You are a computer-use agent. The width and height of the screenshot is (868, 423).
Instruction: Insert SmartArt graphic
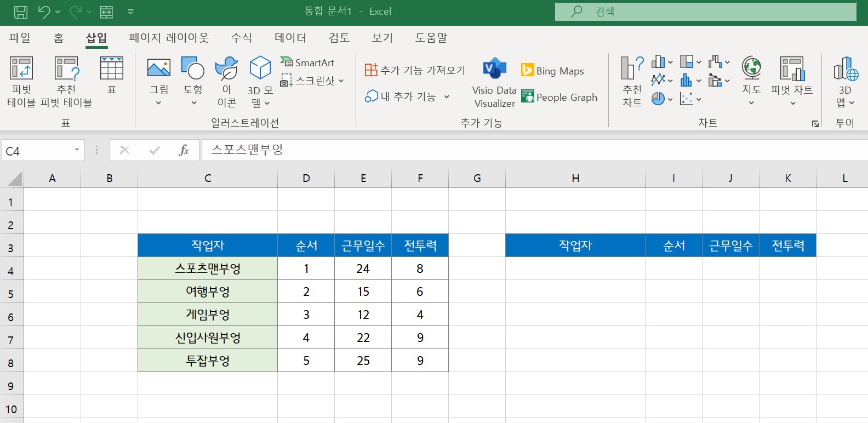click(307, 62)
